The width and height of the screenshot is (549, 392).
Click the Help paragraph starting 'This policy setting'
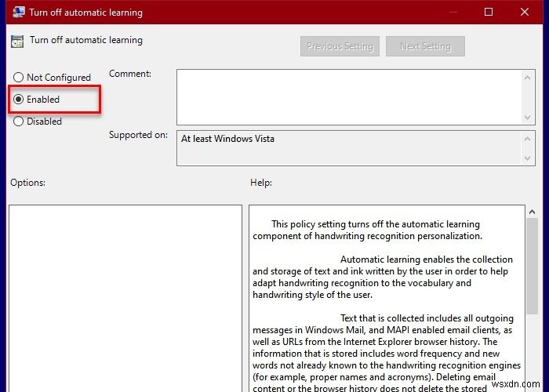pos(367,230)
